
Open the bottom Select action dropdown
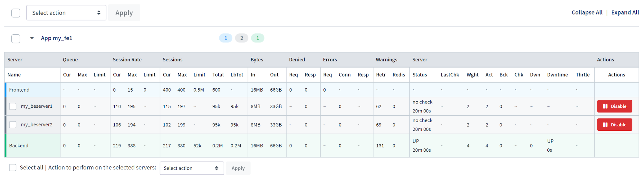(192, 168)
